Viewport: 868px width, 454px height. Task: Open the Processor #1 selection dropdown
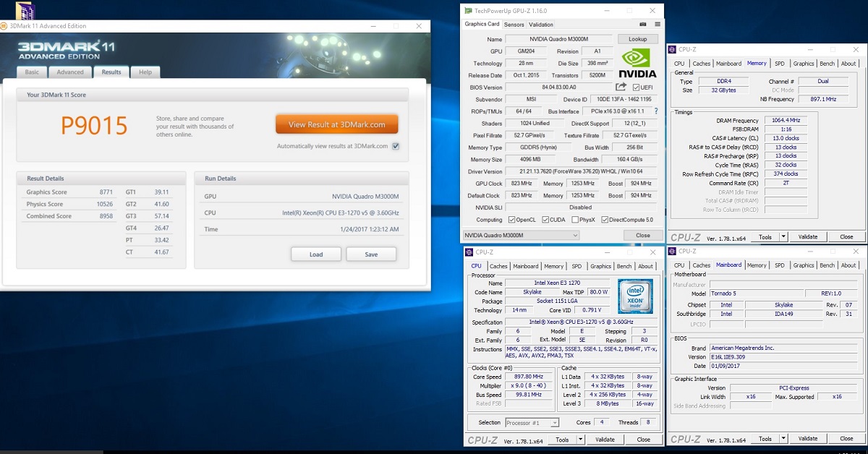pos(555,423)
